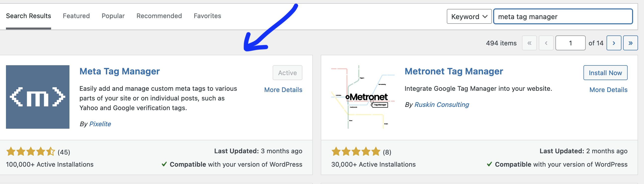Visit the Ruskin Consulting author link
The width and height of the screenshot is (644, 184).
pos(442,105)
